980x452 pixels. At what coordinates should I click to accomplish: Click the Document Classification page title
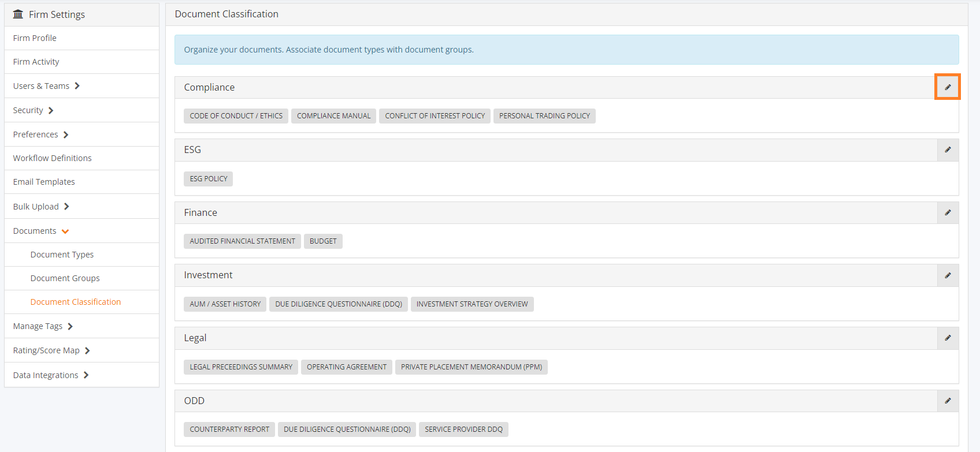tap(227, 14)
